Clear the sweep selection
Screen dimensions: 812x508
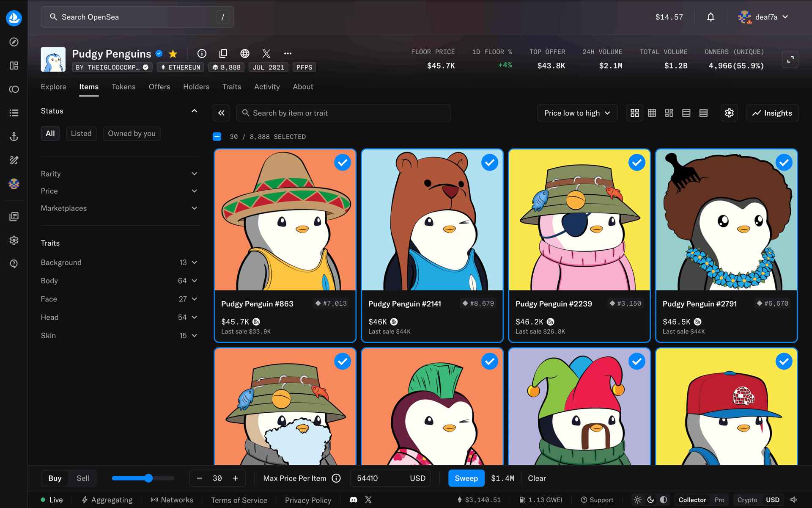pos(537,478)
